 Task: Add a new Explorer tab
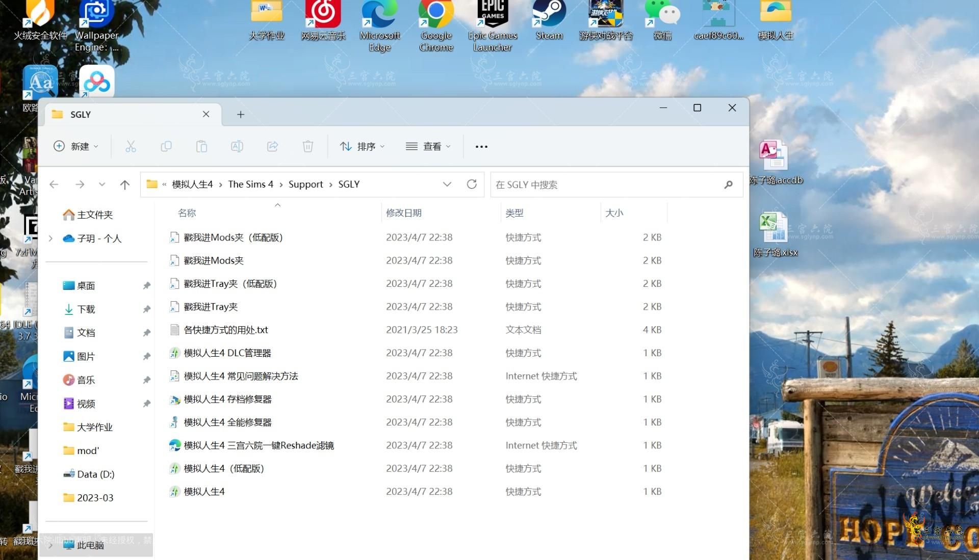(x=241, y=115)
